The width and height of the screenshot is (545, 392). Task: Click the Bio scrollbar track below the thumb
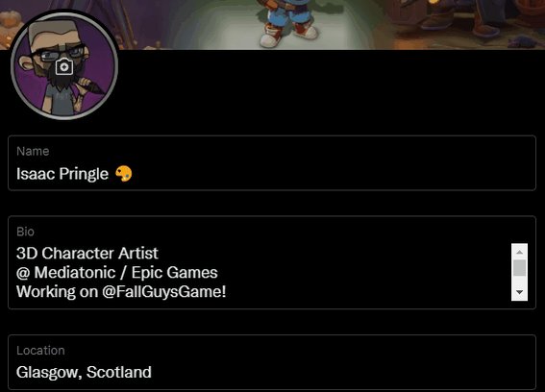tap(519, 281)
